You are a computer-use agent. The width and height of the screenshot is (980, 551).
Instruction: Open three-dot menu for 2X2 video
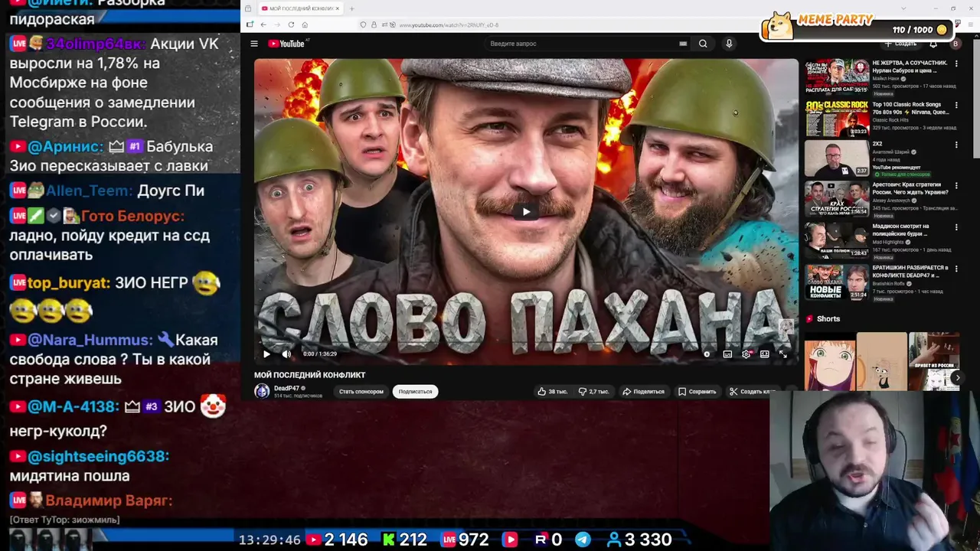[956, 145]
